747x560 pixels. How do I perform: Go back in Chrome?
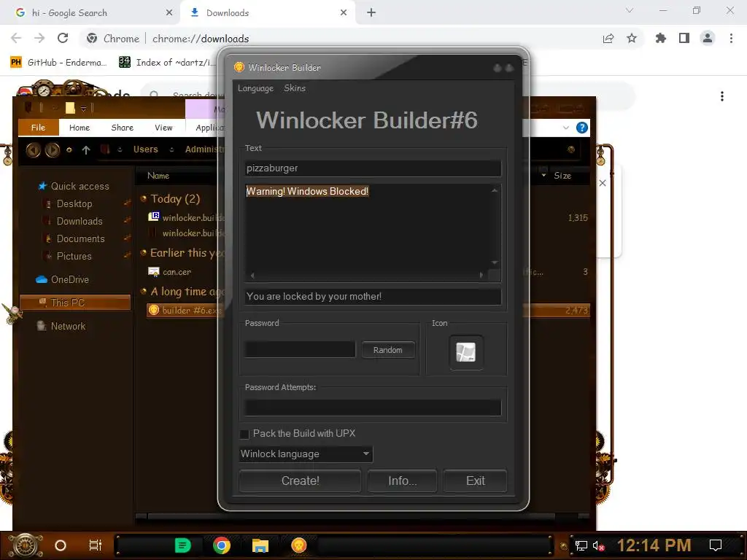click(16, 38)
